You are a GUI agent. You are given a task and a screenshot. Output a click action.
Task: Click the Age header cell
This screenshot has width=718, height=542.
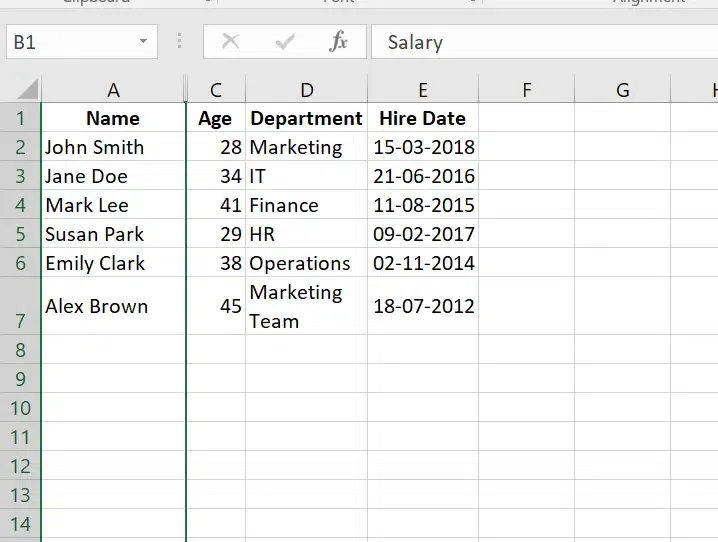tap(216, 118)
